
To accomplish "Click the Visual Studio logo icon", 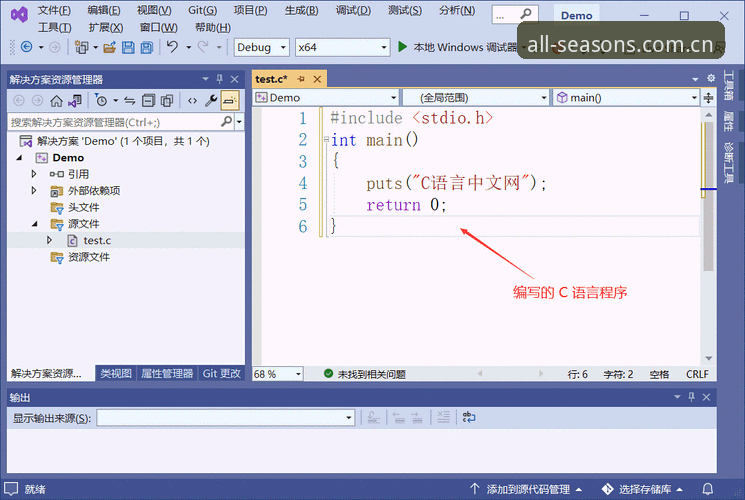I will click(x=19, y=15).
